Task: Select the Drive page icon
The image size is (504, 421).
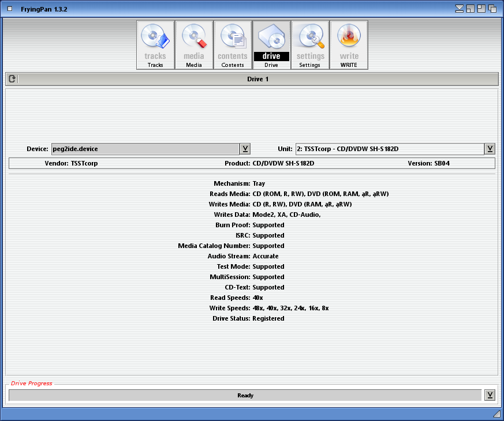Action: click(x=271, y=45)
